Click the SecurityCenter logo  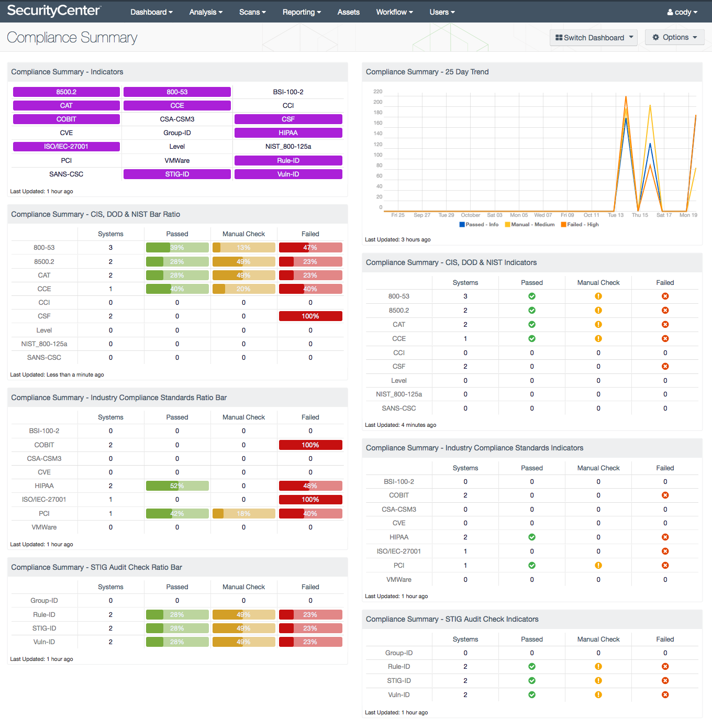(x=54, y=11)
